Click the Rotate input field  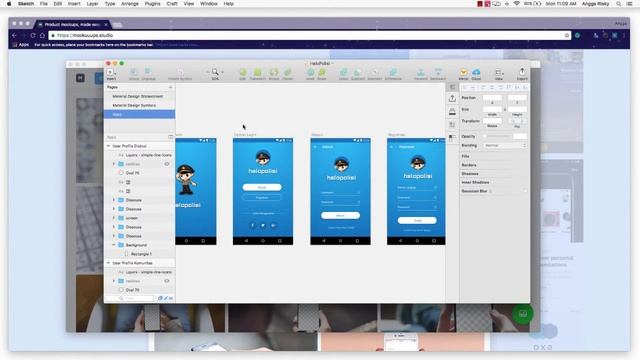492,121
